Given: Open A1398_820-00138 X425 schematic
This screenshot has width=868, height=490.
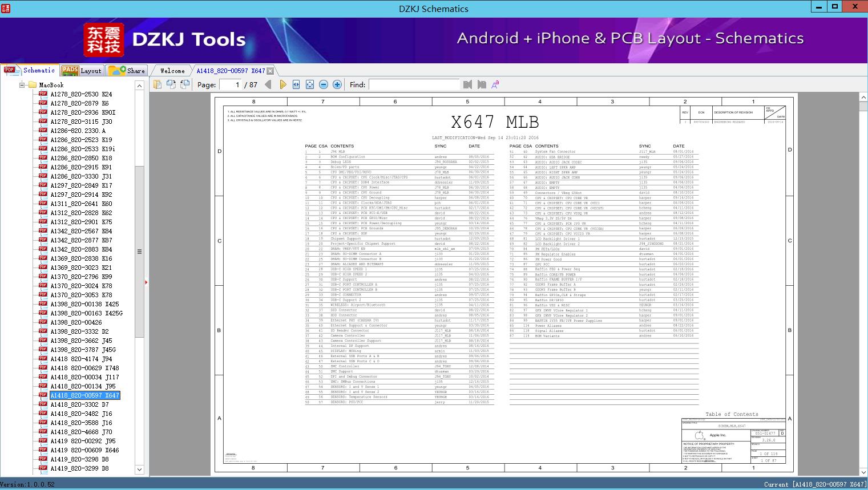Looking at the screenshot, I should pyautogui.click(x=84, y=304).
